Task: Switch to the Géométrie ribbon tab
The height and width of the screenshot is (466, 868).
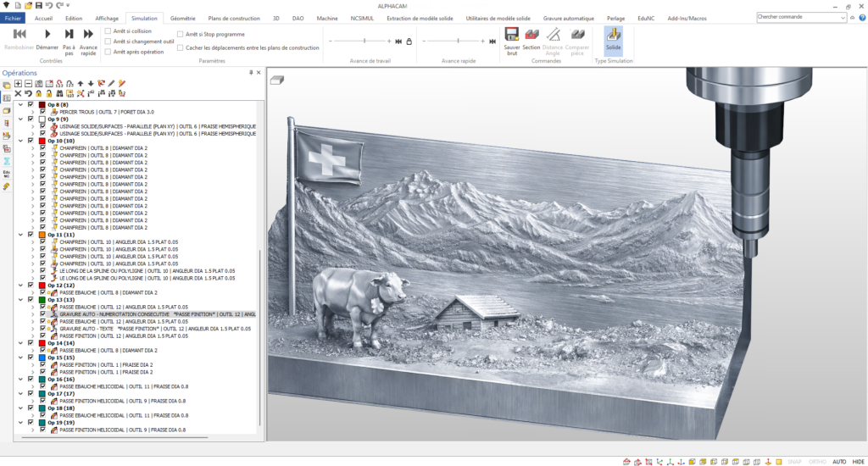Action: pos(182,17)
